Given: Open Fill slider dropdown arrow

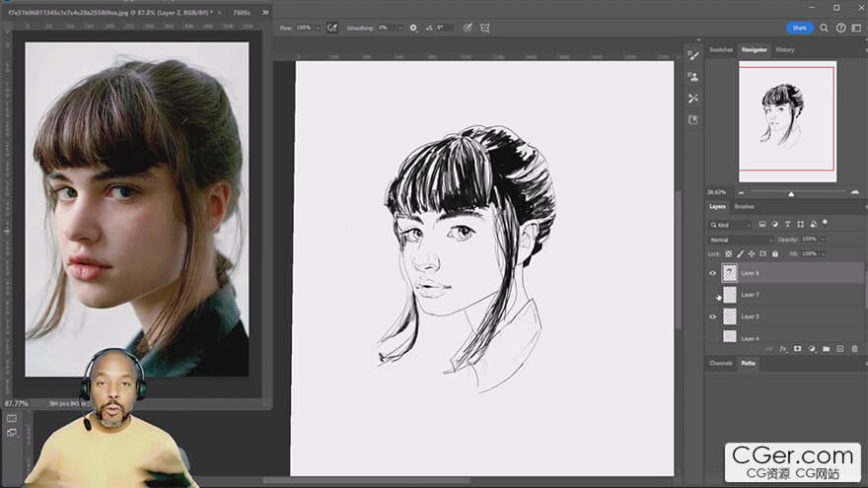Looking at the screenshot, I should pos(824,254).
